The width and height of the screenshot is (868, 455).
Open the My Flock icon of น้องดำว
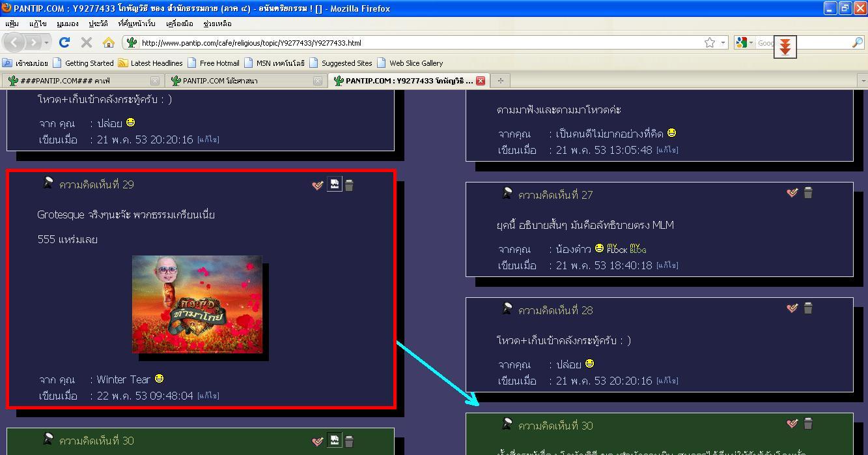pos(617,248)
